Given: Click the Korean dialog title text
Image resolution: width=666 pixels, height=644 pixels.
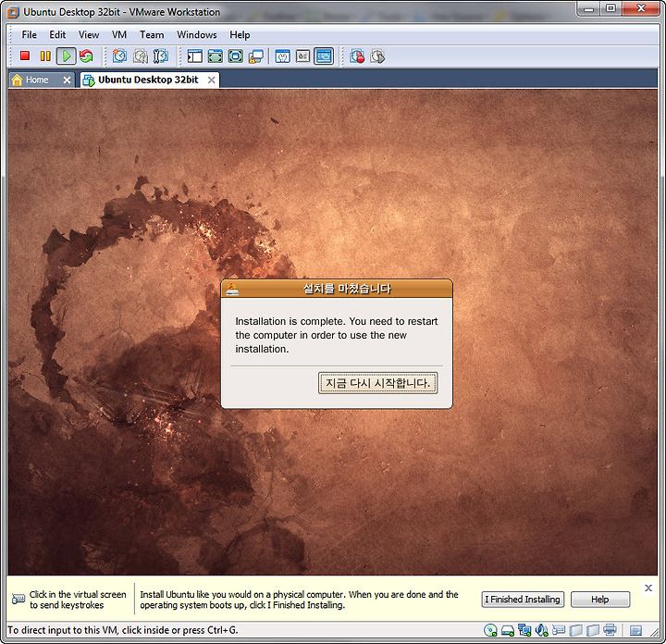Looking at the screenshot, I should [347, 289].
